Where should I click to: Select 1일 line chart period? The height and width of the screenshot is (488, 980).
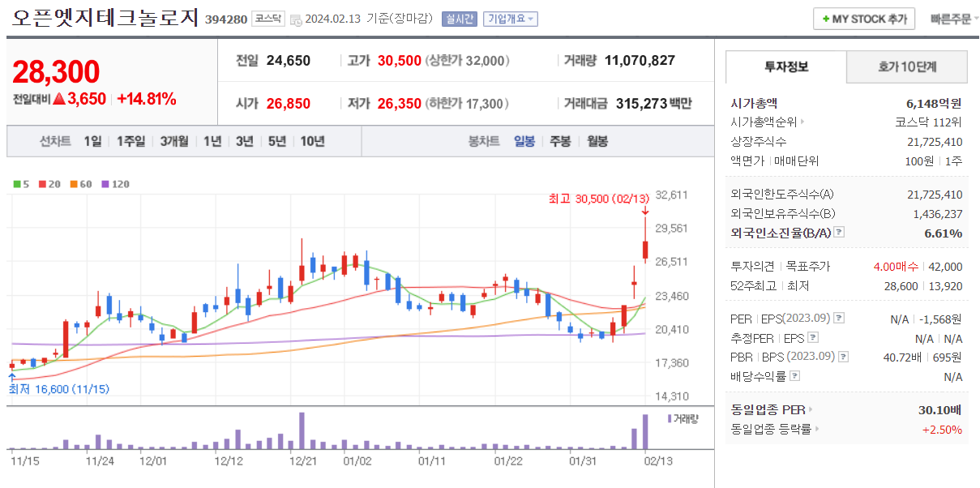click(92, 141)
